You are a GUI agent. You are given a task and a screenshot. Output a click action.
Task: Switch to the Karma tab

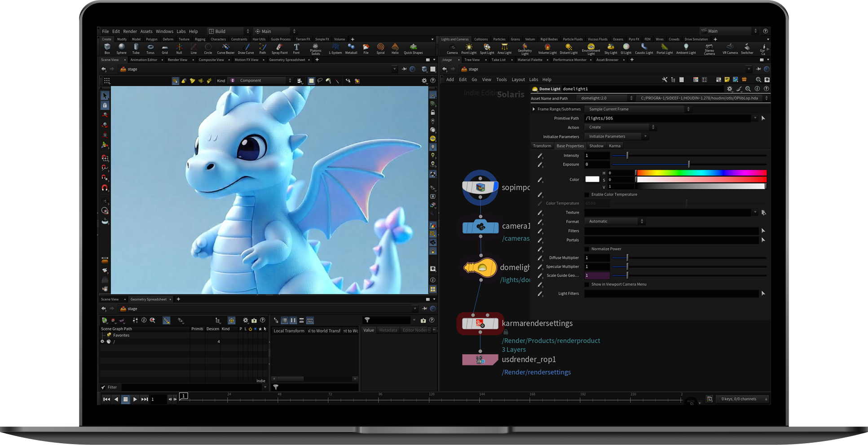[x=614, y=146]
